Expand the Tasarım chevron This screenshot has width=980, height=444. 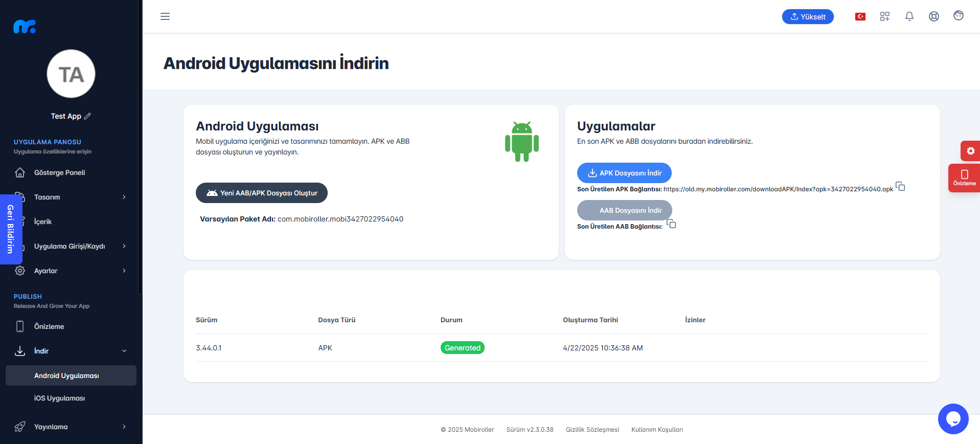(x=124, y=197)
